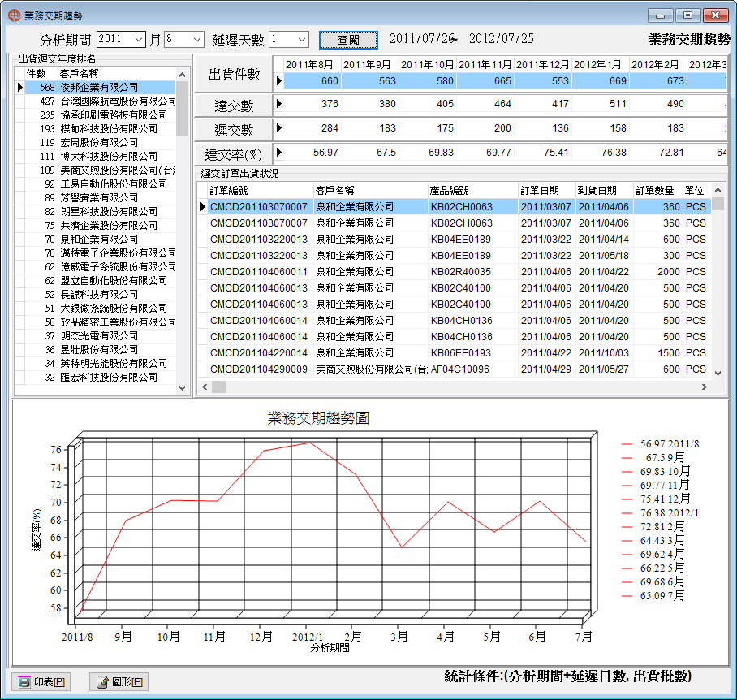
Task: Select customer row 長謀科技有限公司
Action: (100, 294)
